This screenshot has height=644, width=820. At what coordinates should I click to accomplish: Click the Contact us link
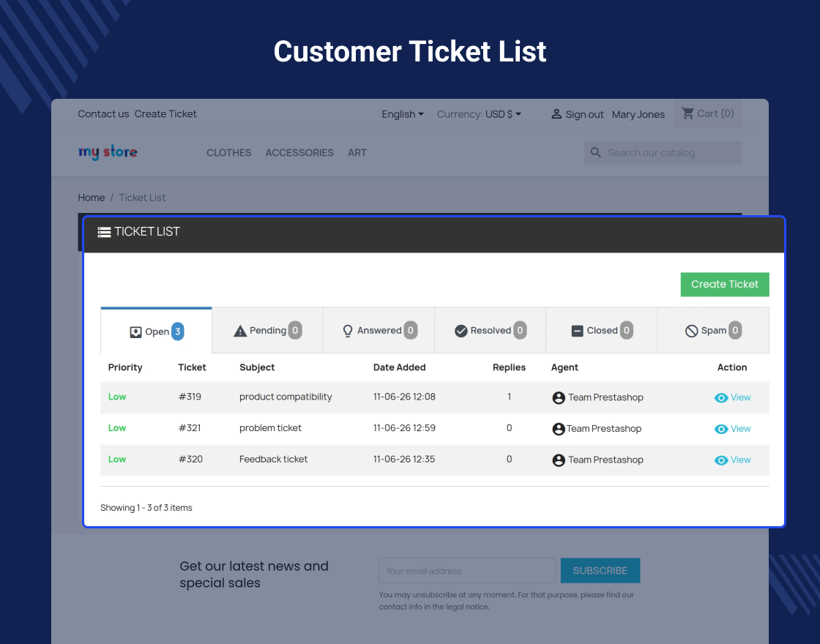coord(103,114)
